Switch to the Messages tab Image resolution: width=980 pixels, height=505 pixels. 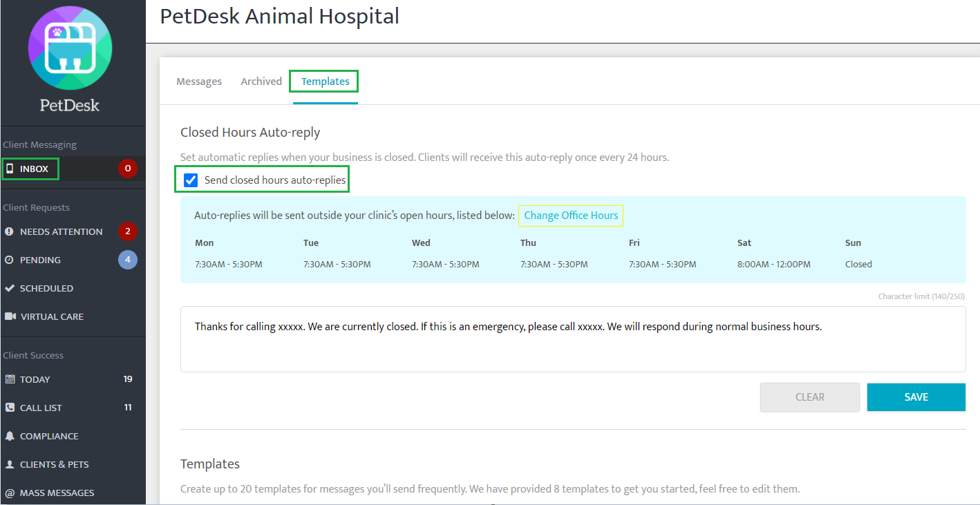pos(199,82)
